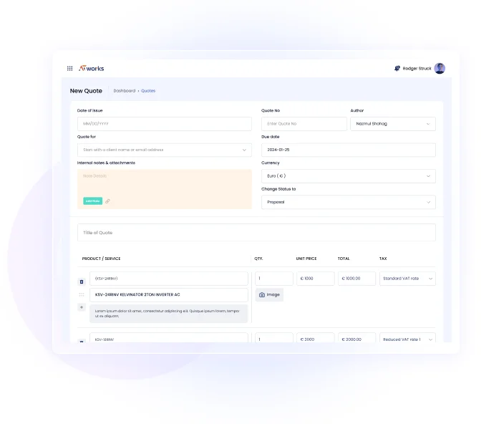Image resolution: width=504 pixels, height=424 pixels.
Task: Click the works logo
Action: pos(91,69)
